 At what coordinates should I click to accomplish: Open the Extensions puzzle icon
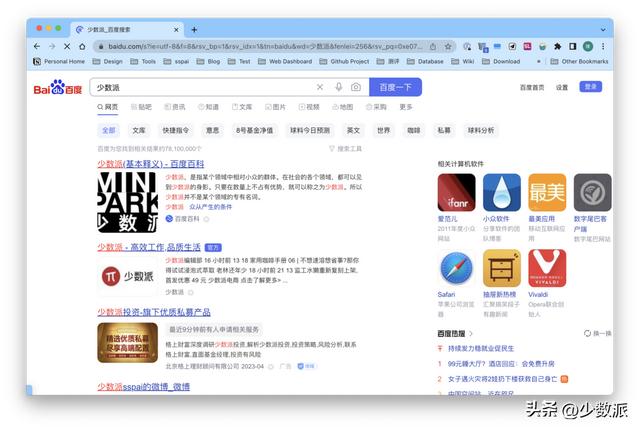557,47
